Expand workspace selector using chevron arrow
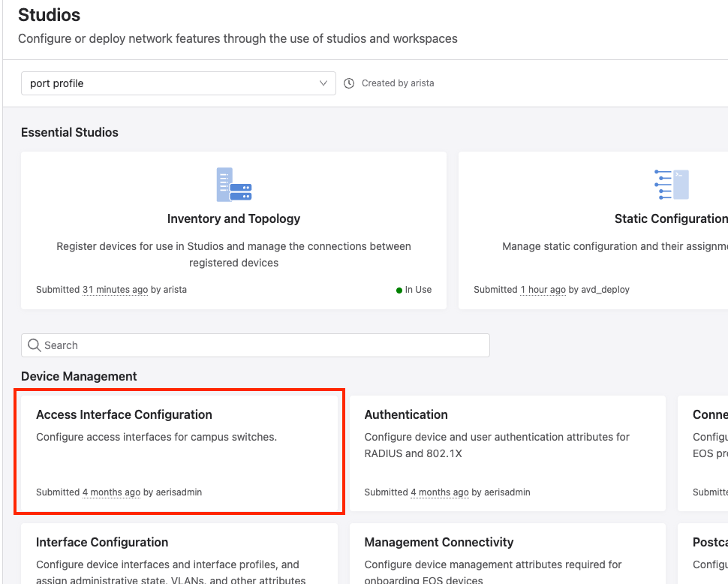The image size is (728, 584). [323, 83]
